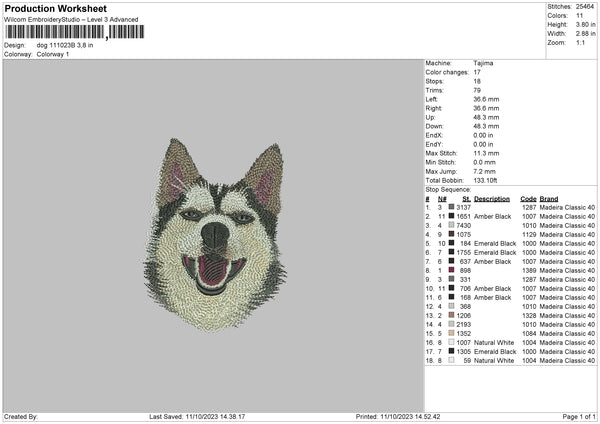Screen dimensions: 600x424
Task: Select the tan swatch for stitch 1352
Action: point(452,333)
